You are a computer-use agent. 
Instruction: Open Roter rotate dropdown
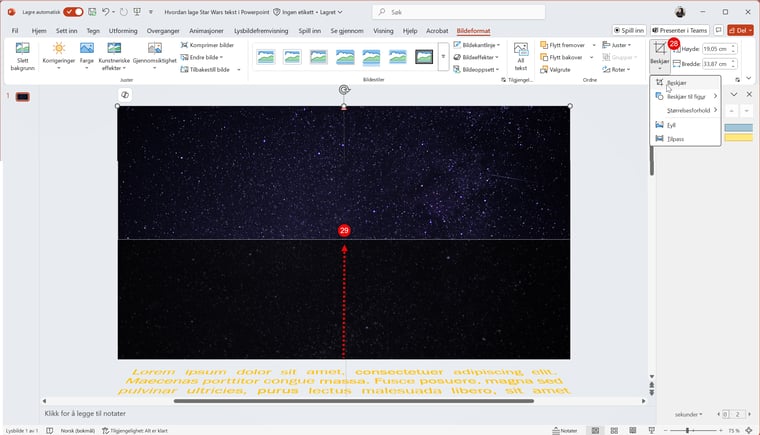pyautogui.click(x=616, y=70)
